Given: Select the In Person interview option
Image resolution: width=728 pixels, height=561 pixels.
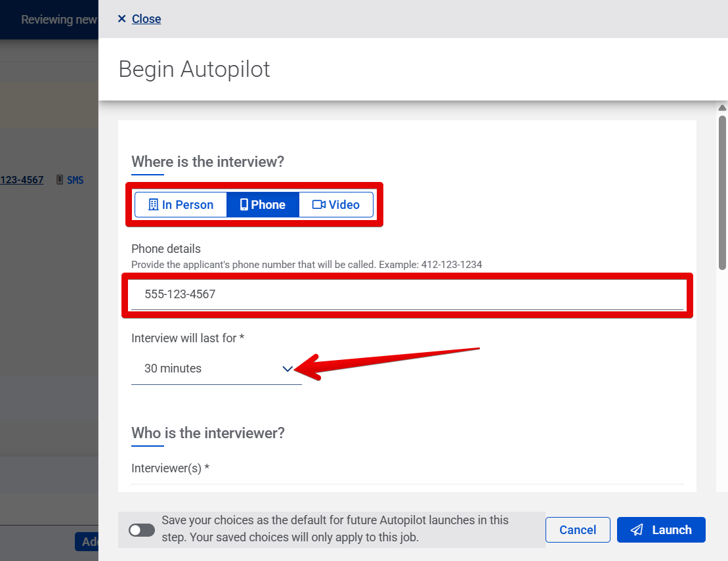Looking at the screenshot, I should tap(181, 204).
